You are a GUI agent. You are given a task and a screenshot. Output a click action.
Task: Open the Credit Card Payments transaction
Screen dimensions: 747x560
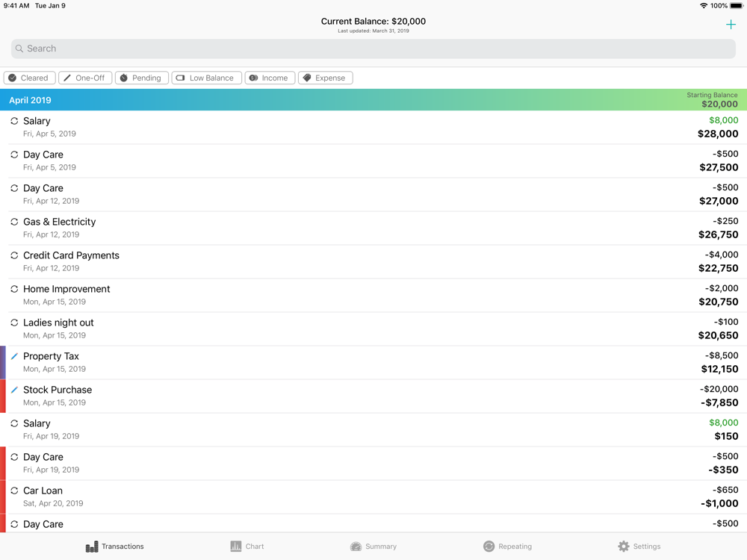(x=373, y=261)
